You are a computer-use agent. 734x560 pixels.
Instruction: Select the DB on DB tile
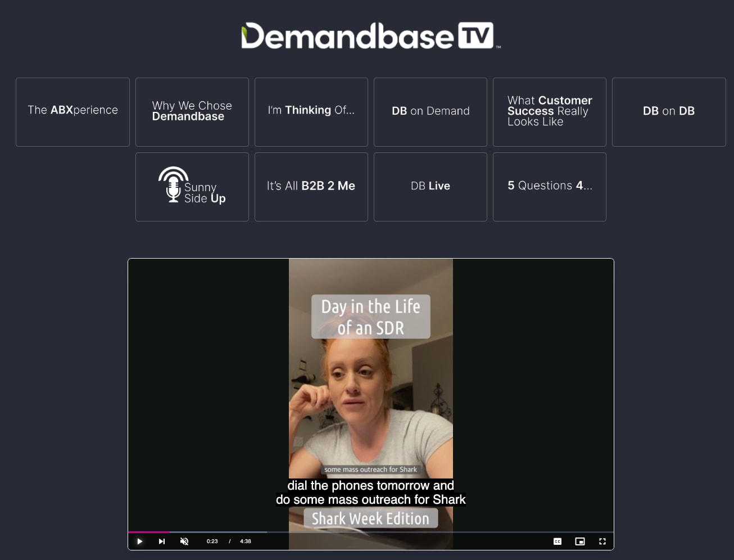click(669, 112)
